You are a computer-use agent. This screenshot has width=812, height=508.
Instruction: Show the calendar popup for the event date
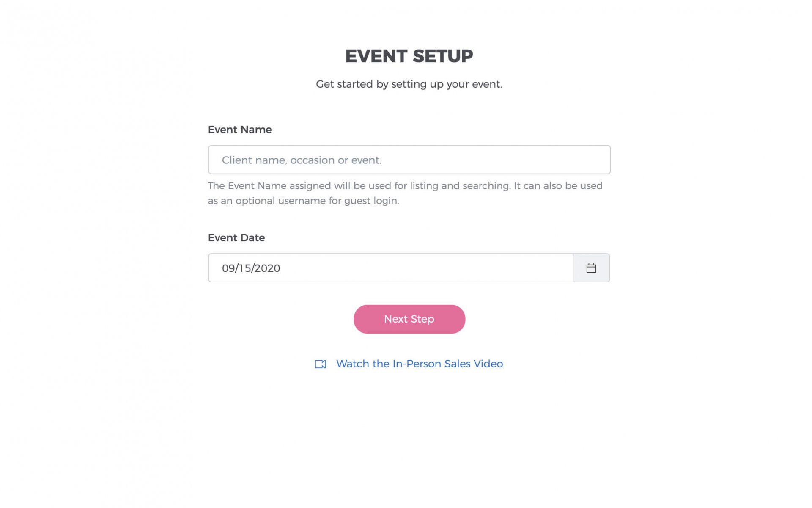(591, 268)
